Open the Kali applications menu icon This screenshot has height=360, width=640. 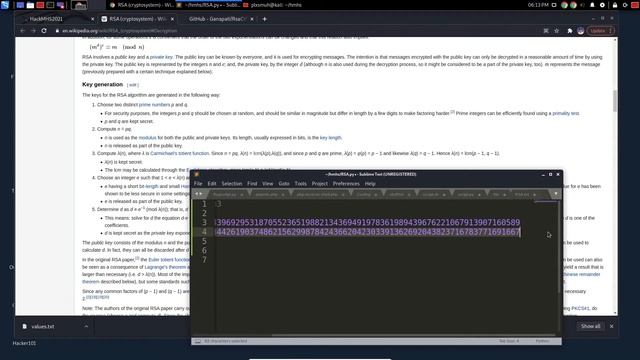(5, 5)
